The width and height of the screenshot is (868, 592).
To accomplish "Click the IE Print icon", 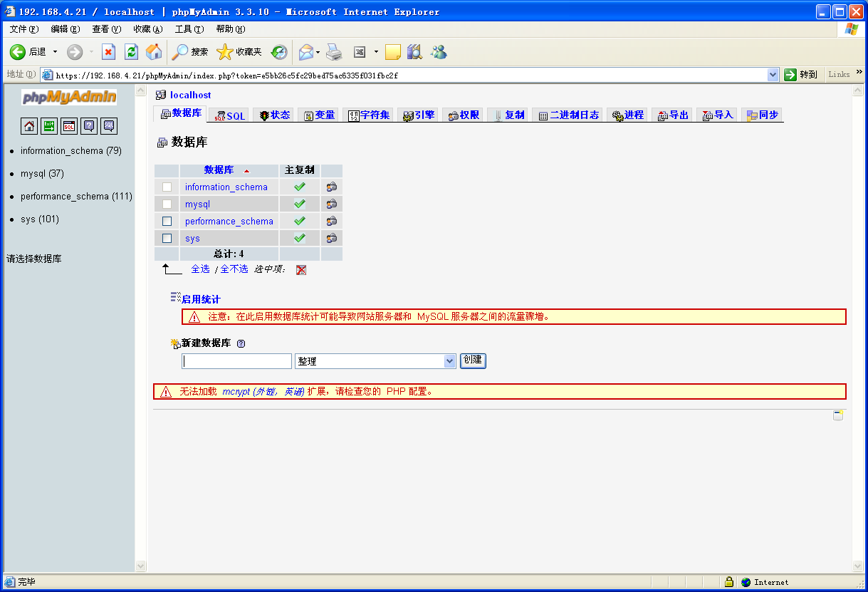I will pyautogui.click(x=335, y=52).
